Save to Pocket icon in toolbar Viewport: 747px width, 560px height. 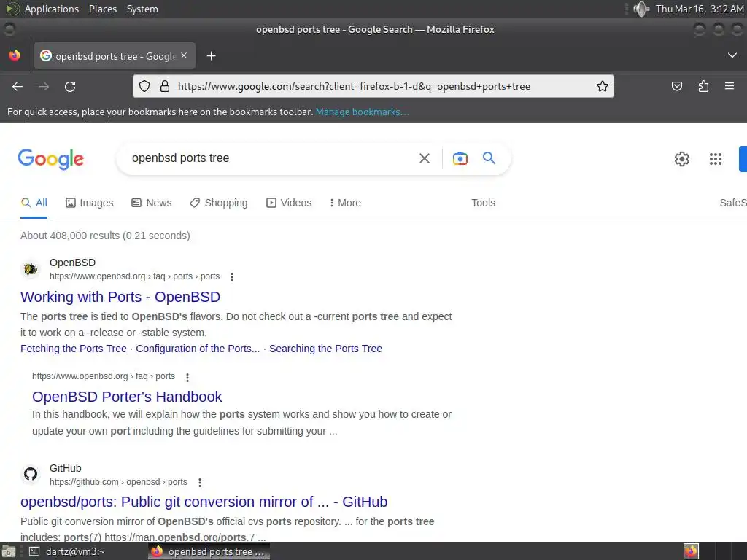tap(676, 86)
